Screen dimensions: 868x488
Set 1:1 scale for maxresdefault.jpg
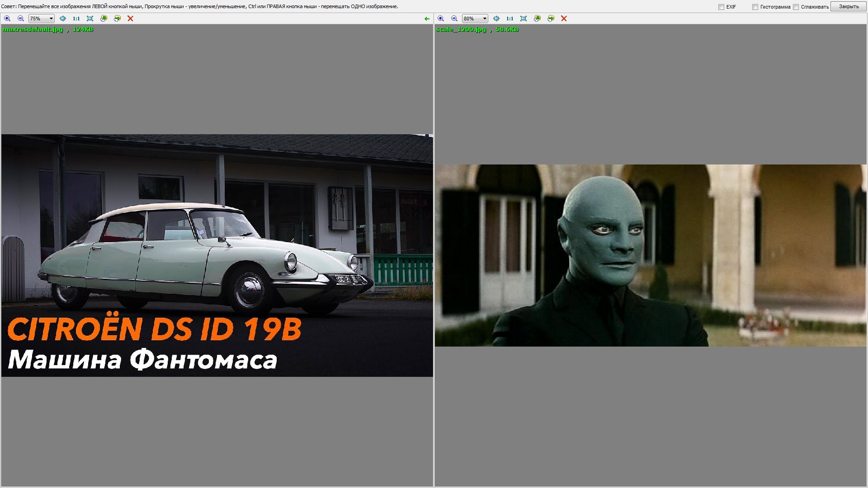76,19
